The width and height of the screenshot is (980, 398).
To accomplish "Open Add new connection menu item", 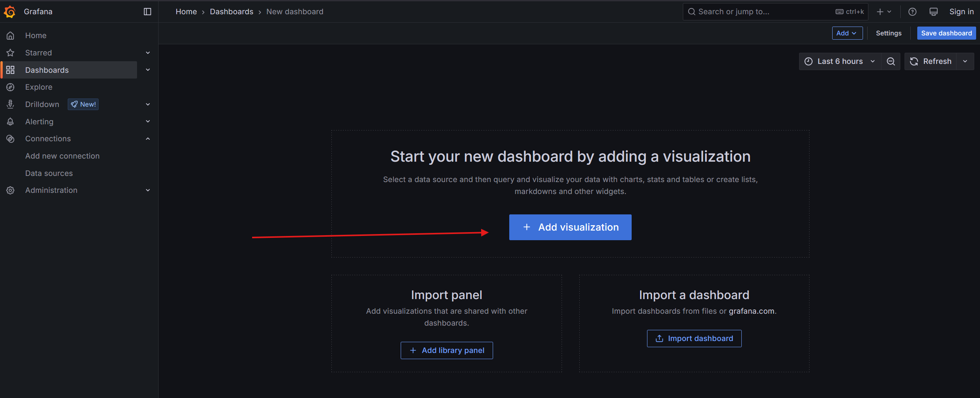I will tap(62, 156).
